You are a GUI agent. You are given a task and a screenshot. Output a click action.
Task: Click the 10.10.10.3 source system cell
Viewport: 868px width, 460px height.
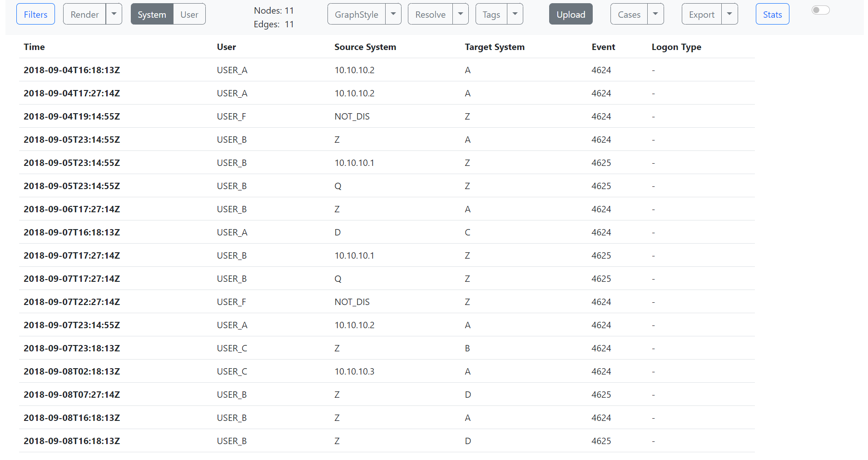pos(354,371)
